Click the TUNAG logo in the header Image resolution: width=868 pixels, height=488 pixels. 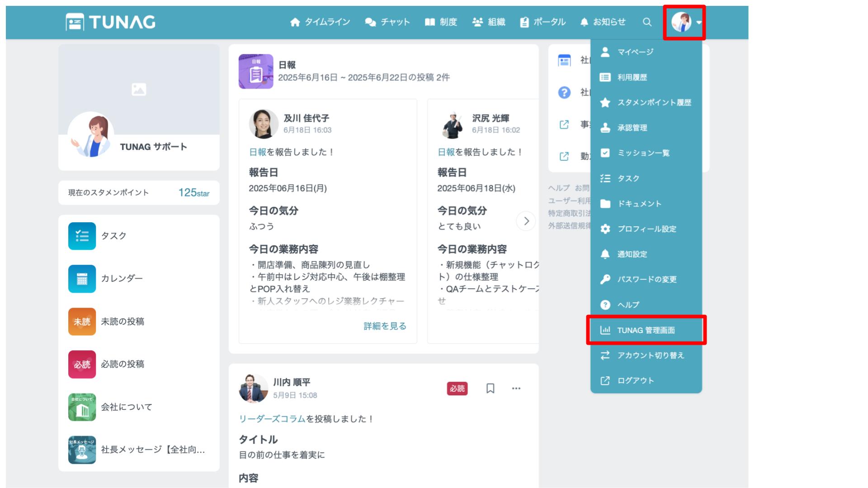point(110,22)
